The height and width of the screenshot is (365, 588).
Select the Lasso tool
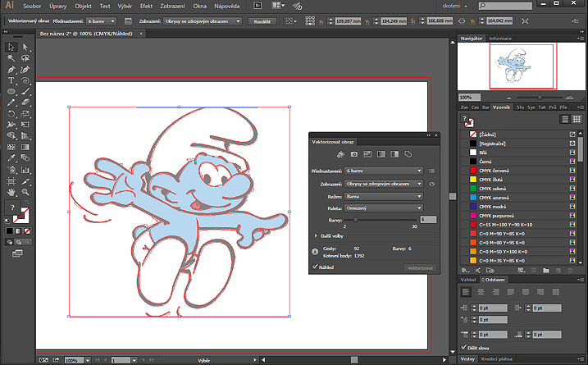coord(25,58)
